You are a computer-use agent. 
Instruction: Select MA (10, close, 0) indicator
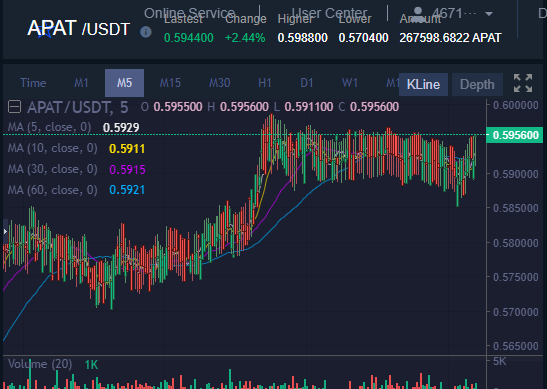point(53,148)
